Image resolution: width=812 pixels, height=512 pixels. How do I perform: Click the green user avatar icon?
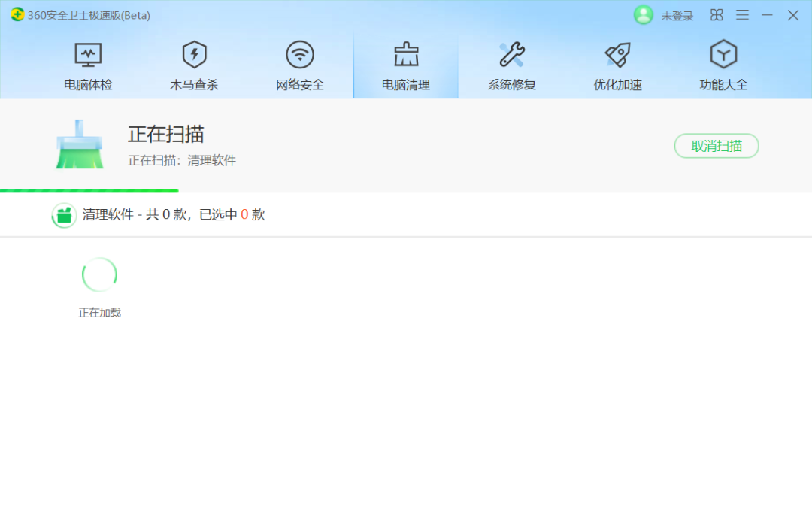click(643, 15)
